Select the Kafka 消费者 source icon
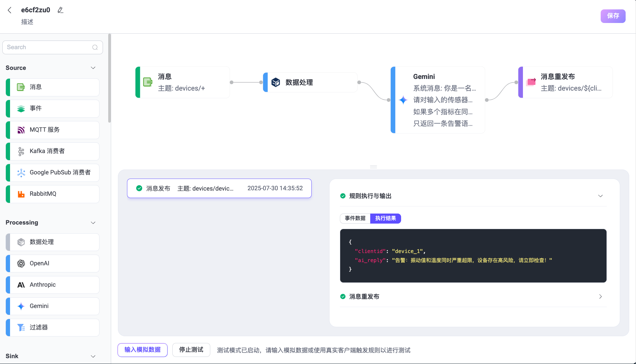Image resolution: width=636 pixels, height=364 pixels. (21, 151)
